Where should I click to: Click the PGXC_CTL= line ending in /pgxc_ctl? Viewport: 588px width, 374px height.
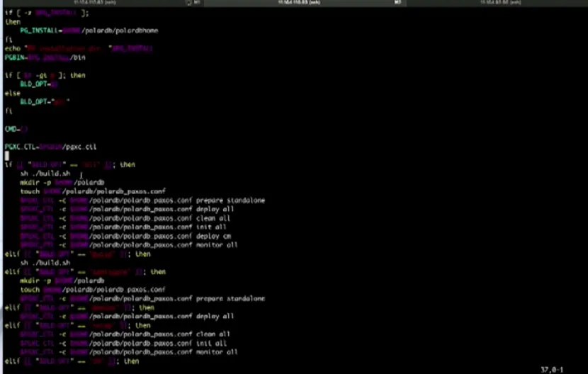(x=50, y=147)
